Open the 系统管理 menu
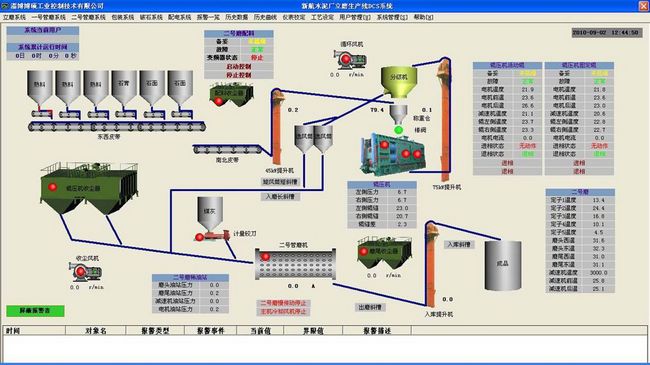The height and width of the screenshot is (365, 650). click(x=392, y=17)
